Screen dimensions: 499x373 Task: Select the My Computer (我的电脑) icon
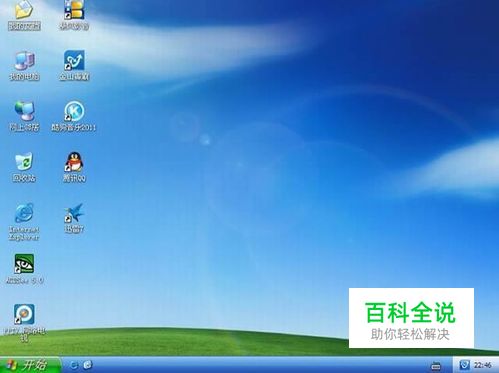(24, 60)
